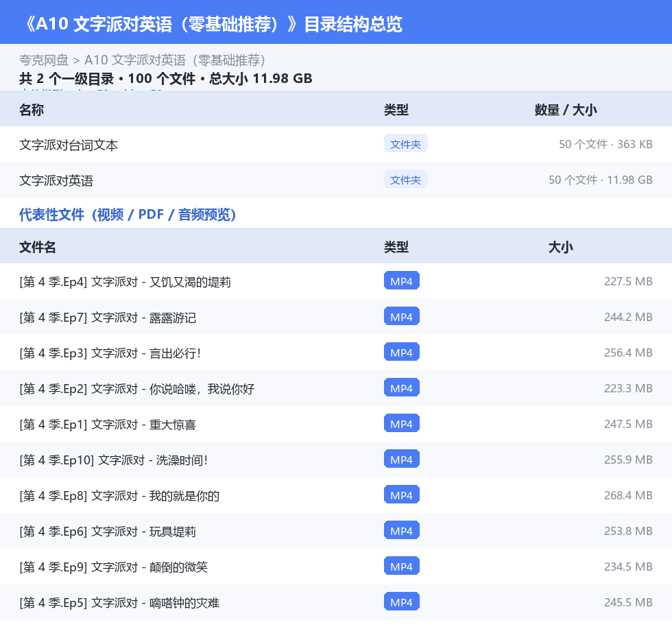Click the 数量 / 大小 column header
The width and height of the screenshot is (672, 642).
pos(566,110)
